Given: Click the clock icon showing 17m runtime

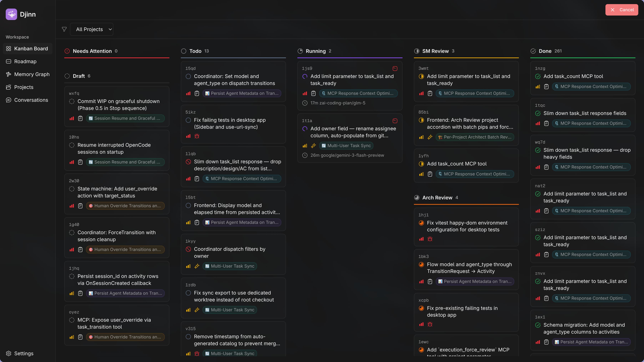Looking at the screenshot, I should (305, 103).
